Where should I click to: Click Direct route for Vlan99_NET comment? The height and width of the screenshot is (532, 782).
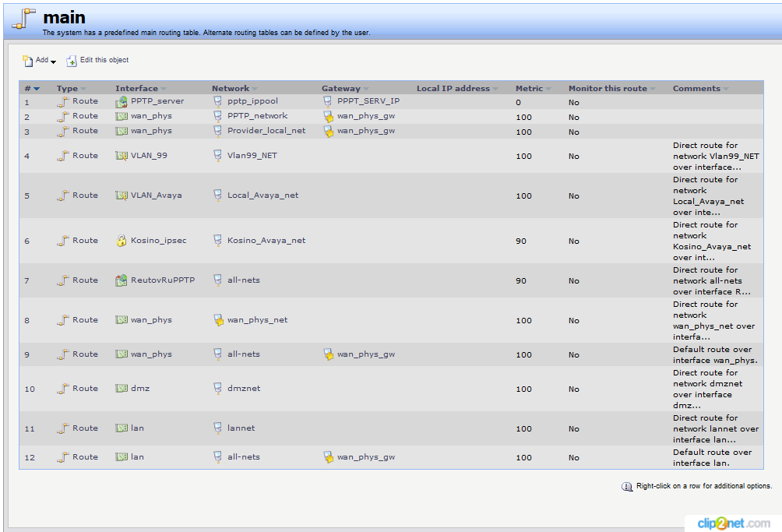[716, 156]
